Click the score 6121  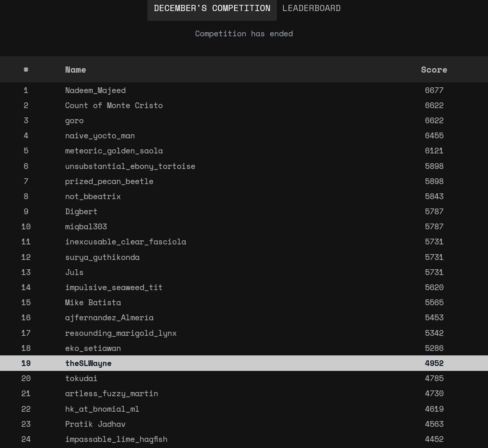[434, 151]
